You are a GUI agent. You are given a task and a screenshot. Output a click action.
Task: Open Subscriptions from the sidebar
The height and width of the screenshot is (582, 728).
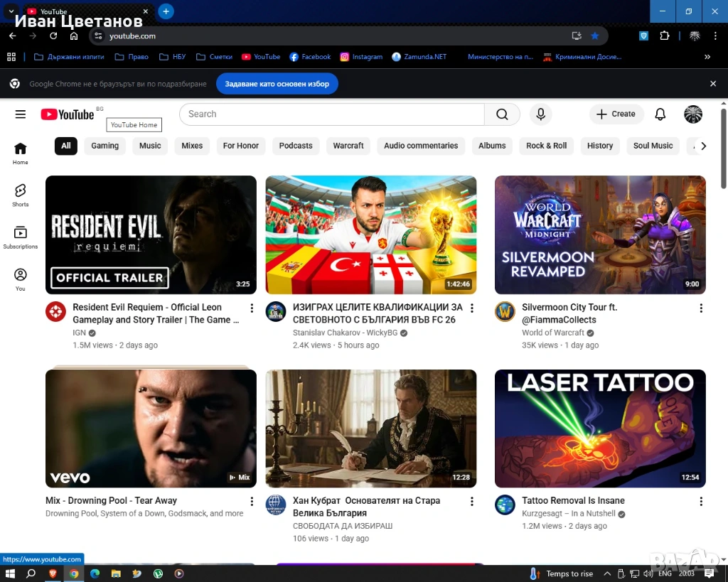click(x=20, y=237)
